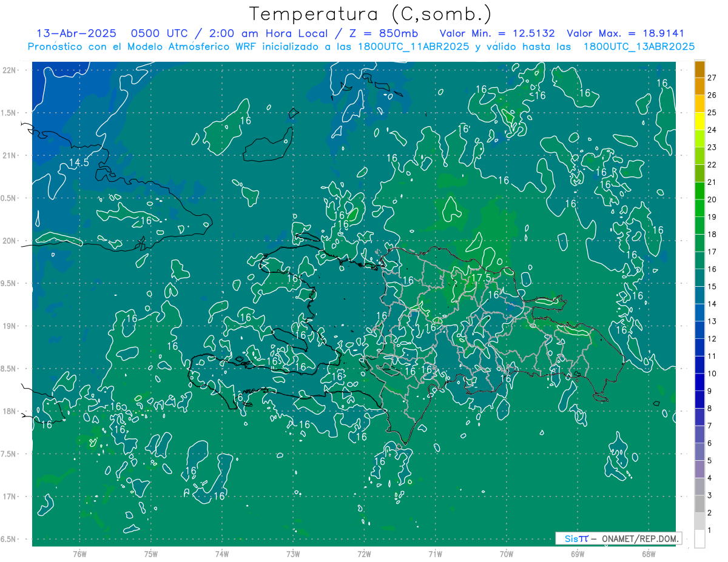
Task: Click the "72W" longitude axis label
Action: tap(364, 554)
